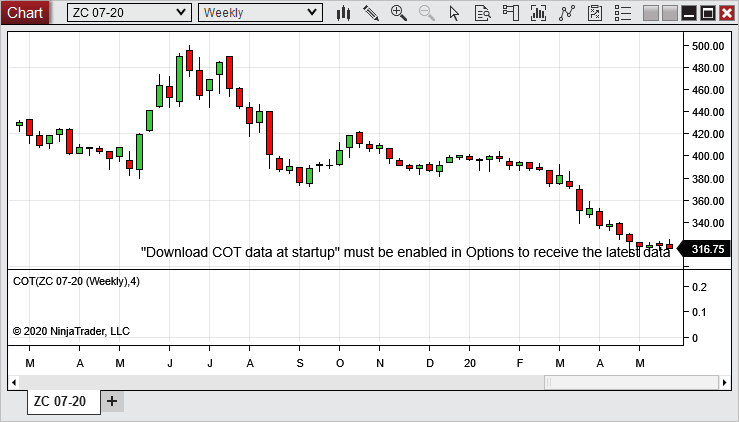Screen dimensions: 739x422
Task: Click the 500.00 price axis label
Action: coord(708,46)
